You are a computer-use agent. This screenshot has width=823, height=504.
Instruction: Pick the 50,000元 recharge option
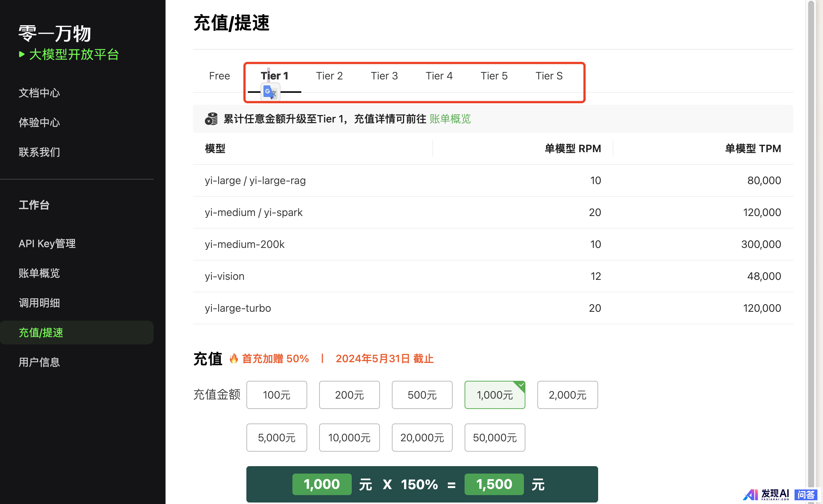point(495,438)
